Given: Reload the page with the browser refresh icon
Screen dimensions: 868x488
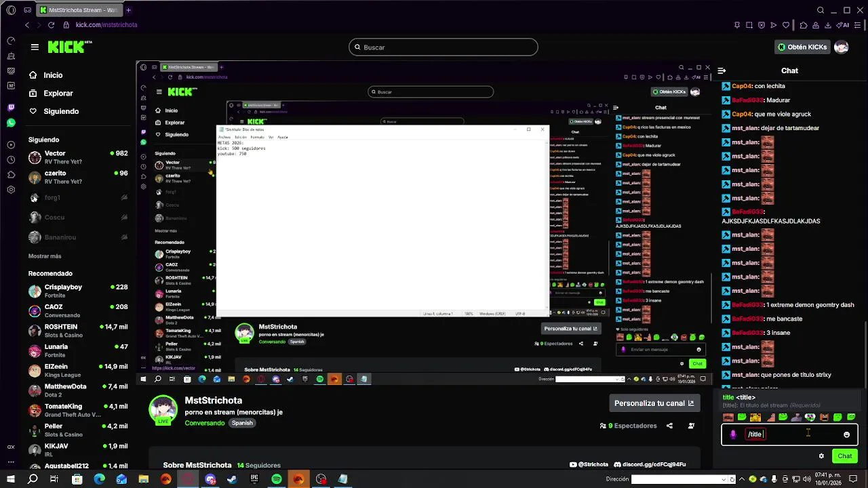Looking at the screenshot, I should click(x=51, y=25).
